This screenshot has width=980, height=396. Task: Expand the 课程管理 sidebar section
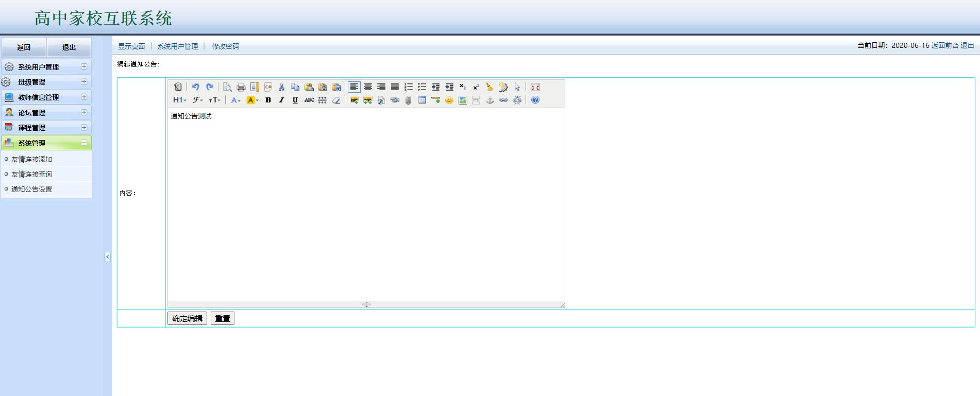tap(84, 127)
